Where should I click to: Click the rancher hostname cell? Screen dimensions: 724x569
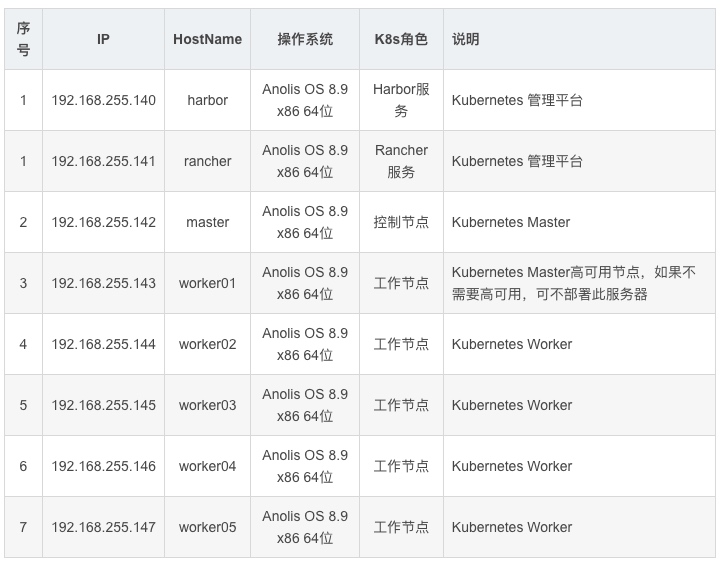pyautogui.click(x=207, y=161)
